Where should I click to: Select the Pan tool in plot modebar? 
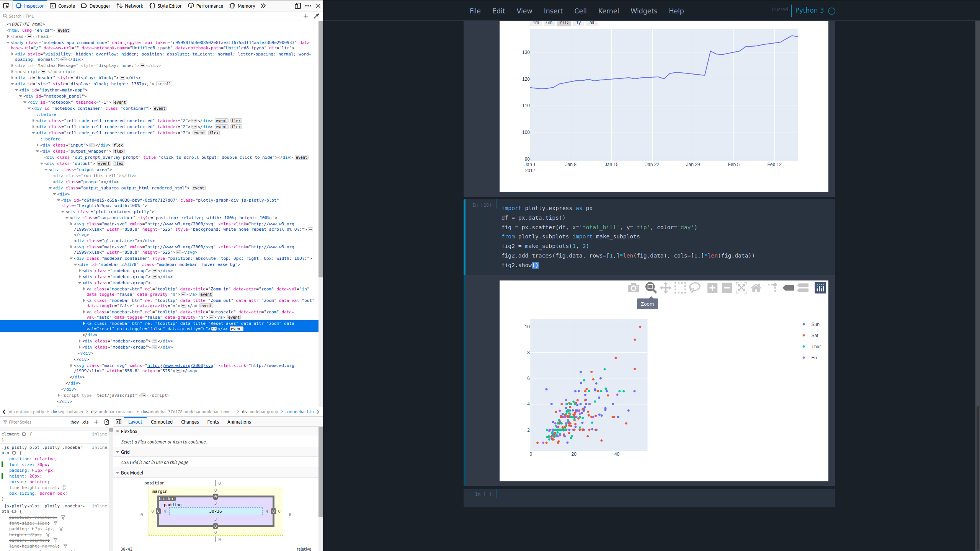click(x=665, y=288)
